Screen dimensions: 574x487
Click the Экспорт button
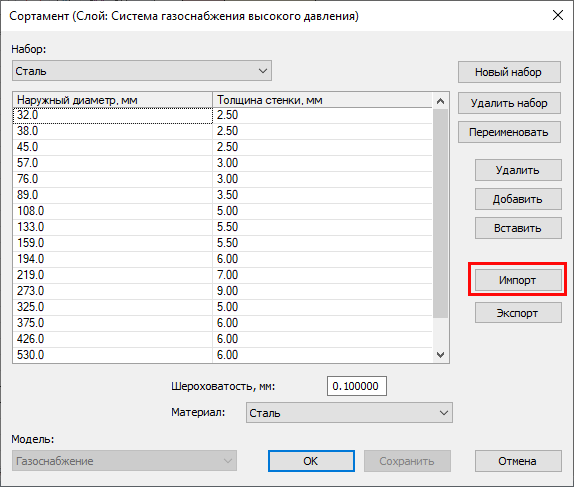tap(518, 313)
